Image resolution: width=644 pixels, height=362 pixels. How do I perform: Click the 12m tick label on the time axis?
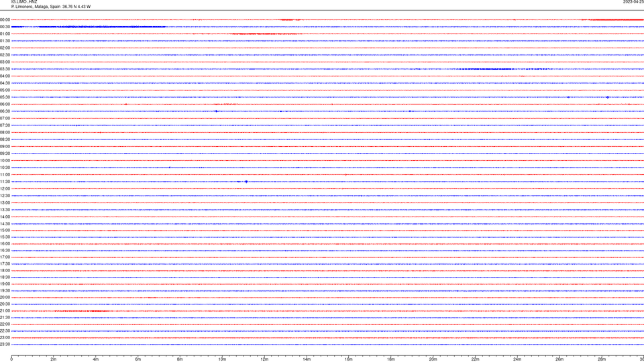(264, 359)
